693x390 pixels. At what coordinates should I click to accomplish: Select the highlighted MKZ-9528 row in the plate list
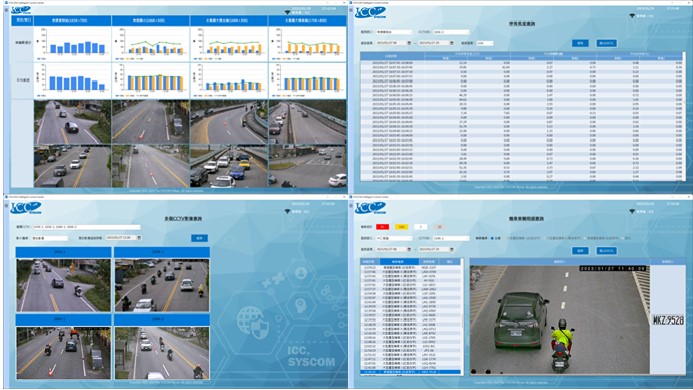410,372
